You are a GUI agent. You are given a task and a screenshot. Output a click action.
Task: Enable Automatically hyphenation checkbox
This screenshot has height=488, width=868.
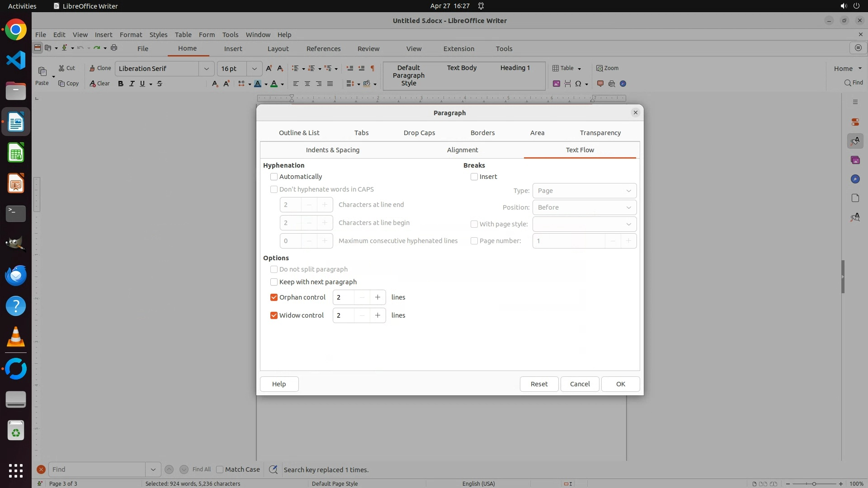274,177
